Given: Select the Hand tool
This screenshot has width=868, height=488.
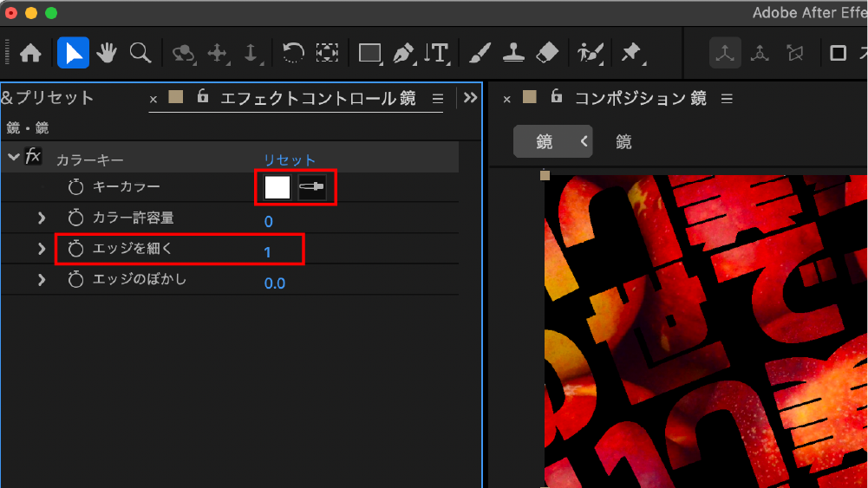Looking at the screenshot, I should [x=107, y=53].
